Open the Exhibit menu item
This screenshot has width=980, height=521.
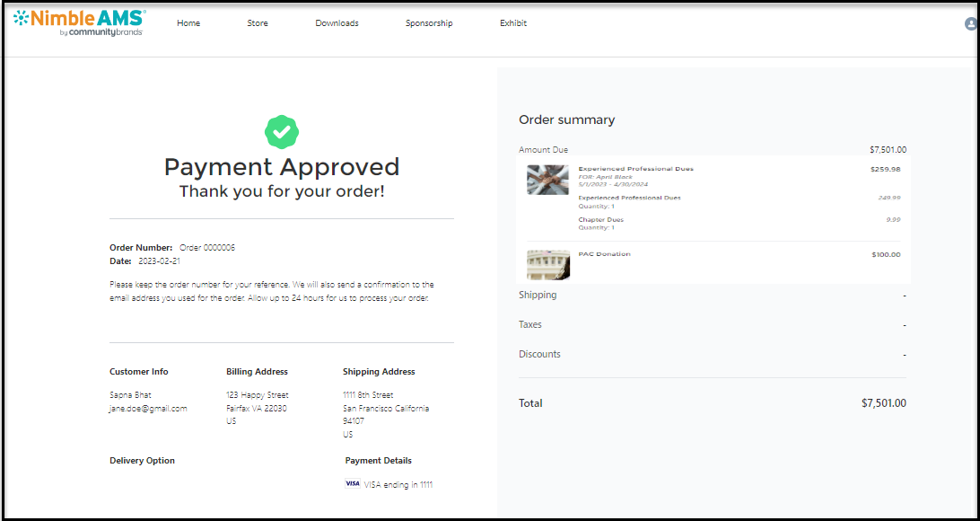(x=513, y=23)
